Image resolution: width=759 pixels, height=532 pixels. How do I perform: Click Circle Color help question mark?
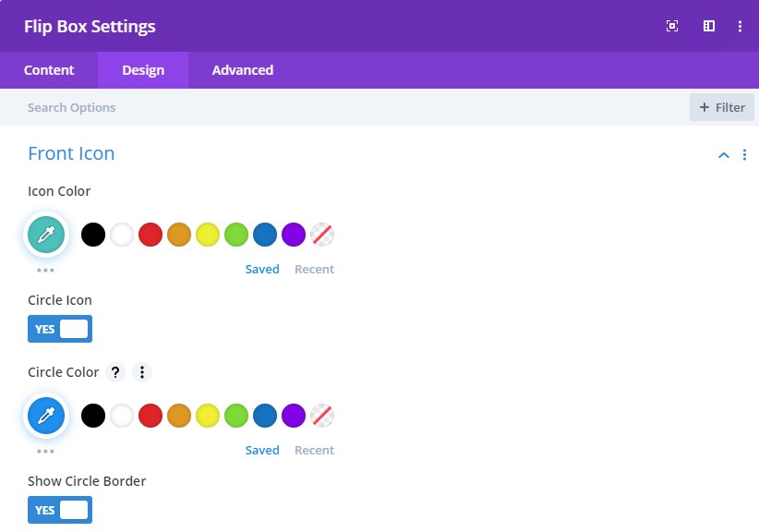pos(115,372)
